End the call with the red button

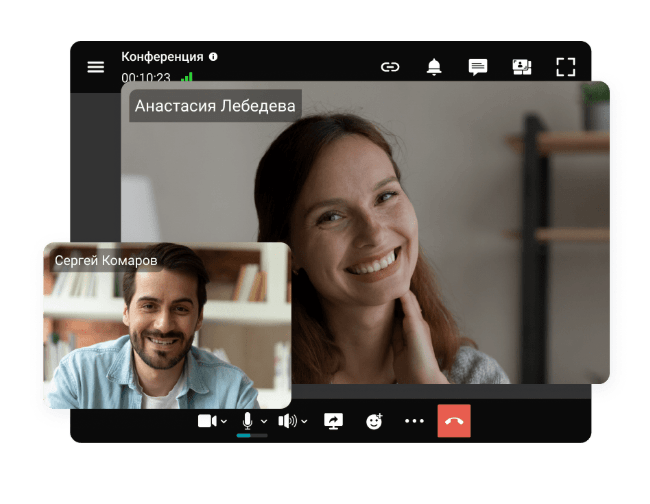click(x=454, y=421)
